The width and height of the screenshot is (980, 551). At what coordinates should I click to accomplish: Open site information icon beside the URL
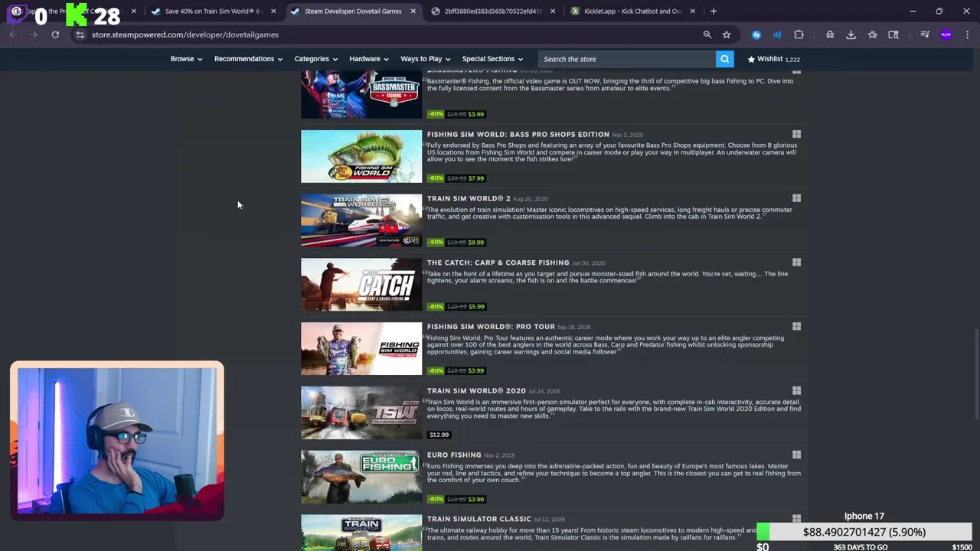coord(80,34)
